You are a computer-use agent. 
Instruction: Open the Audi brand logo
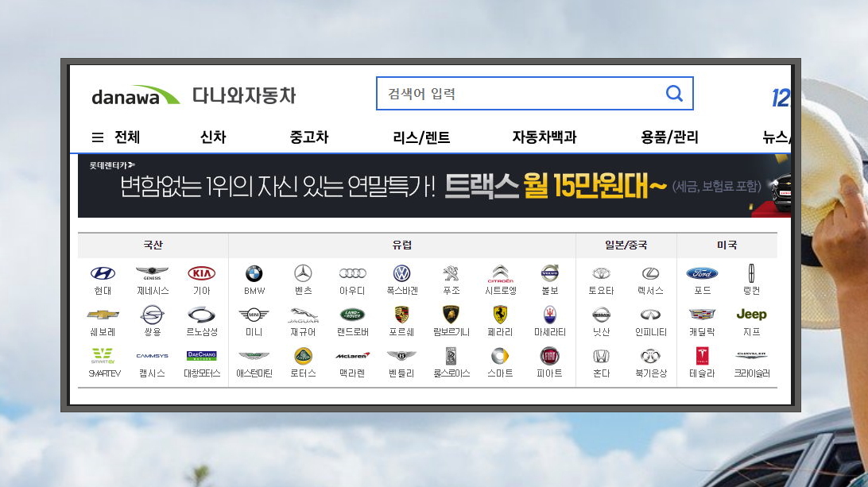click(353, 273)
